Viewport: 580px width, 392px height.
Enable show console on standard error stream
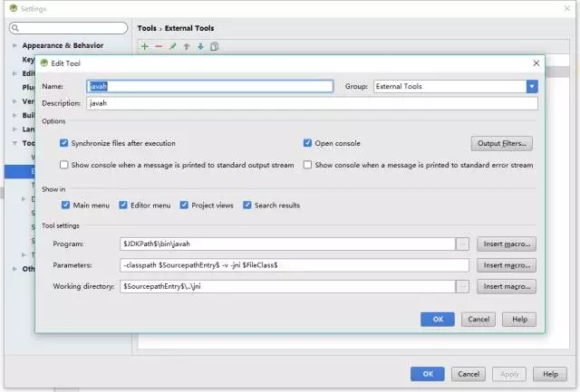pos(307,165)
